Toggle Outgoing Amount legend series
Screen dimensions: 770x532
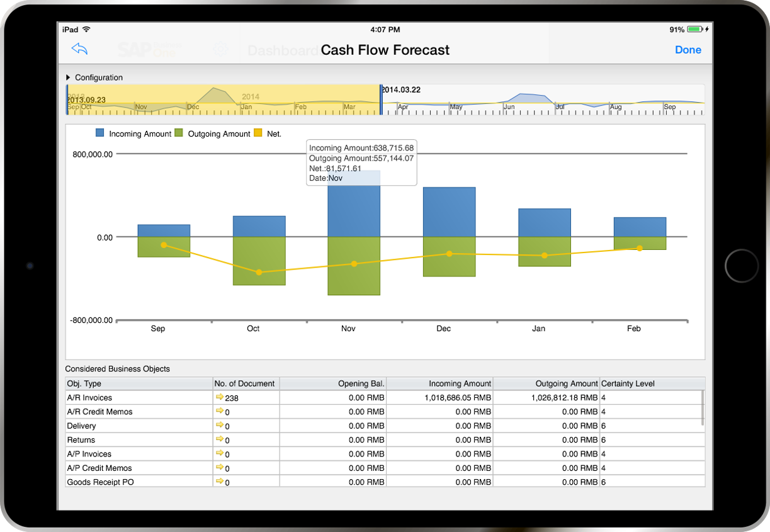212,133
